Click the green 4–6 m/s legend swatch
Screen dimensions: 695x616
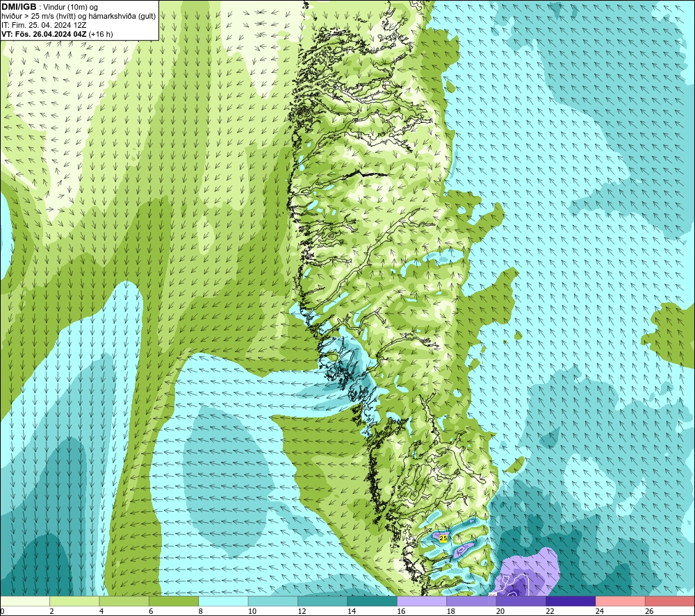(x=124, y=601)
